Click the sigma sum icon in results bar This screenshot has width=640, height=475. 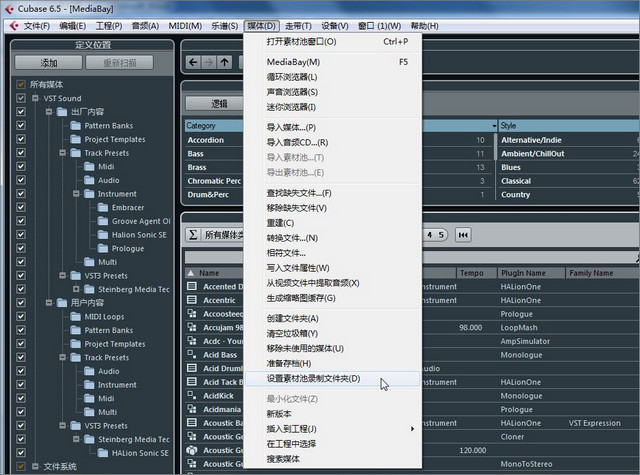(x=193, y=235)
